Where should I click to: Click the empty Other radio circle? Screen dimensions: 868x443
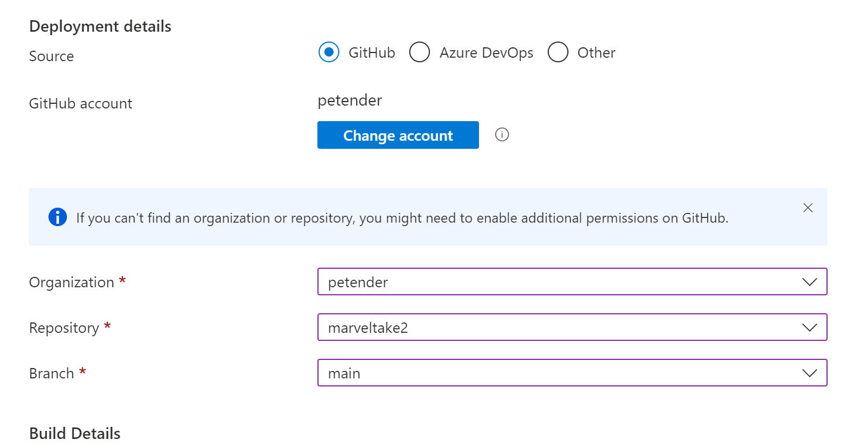click(x=558, y=52)
